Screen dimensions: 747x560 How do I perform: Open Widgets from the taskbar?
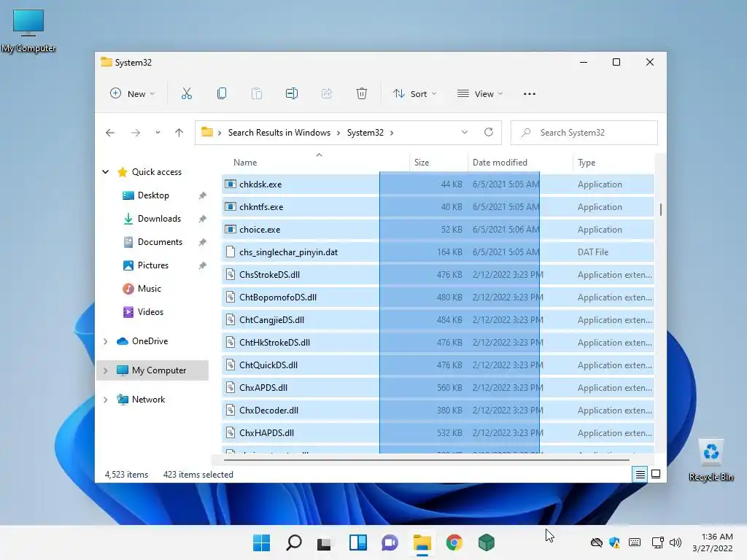point(358,542)
